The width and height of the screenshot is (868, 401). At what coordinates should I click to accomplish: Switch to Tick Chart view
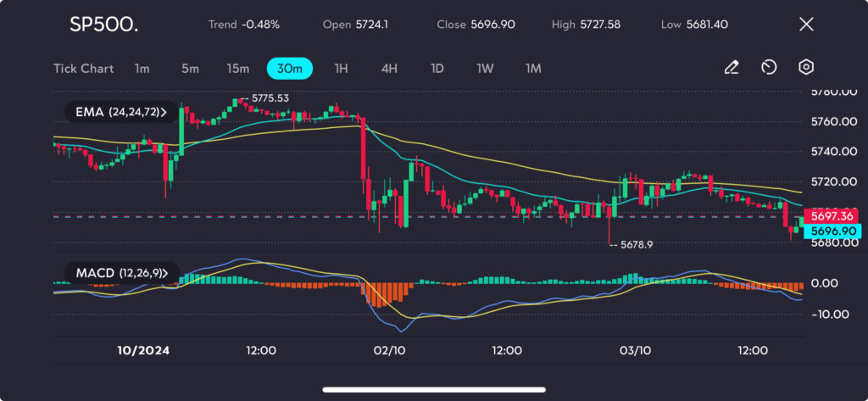(83, 69)
